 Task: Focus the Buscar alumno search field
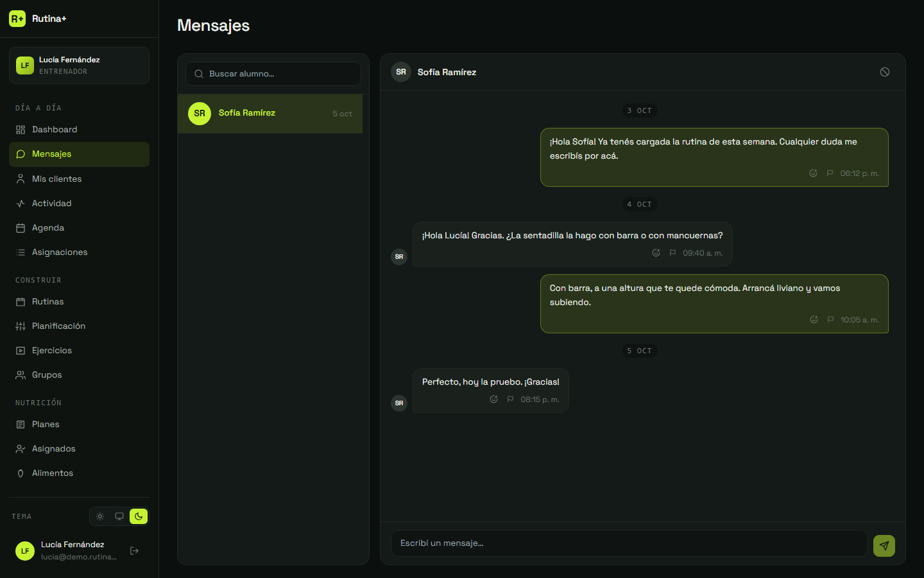273,74
